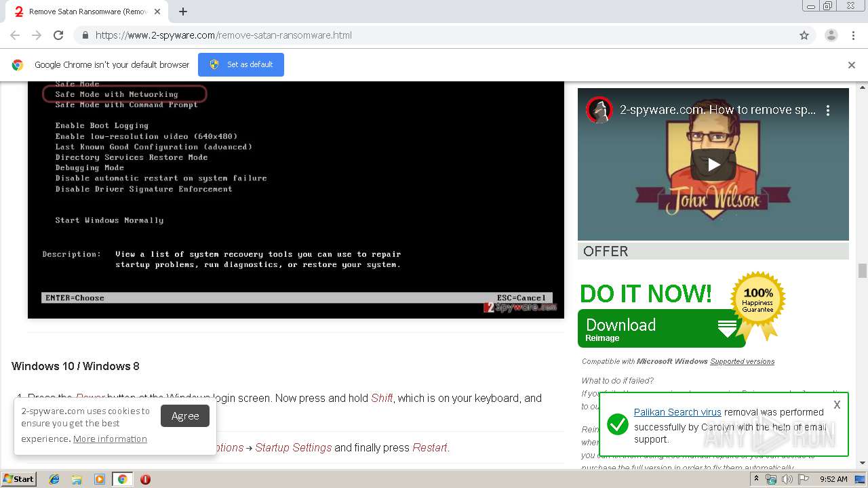Viewport: 868px width, 488px height.
Task: Click the taskbar clock 9:52 AM
Action: [x=833, y=479]
